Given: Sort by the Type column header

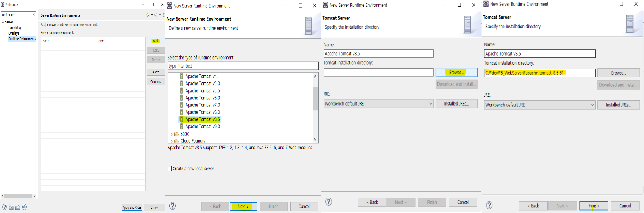Looking at the screenshot, I should (x=121, y=41).
